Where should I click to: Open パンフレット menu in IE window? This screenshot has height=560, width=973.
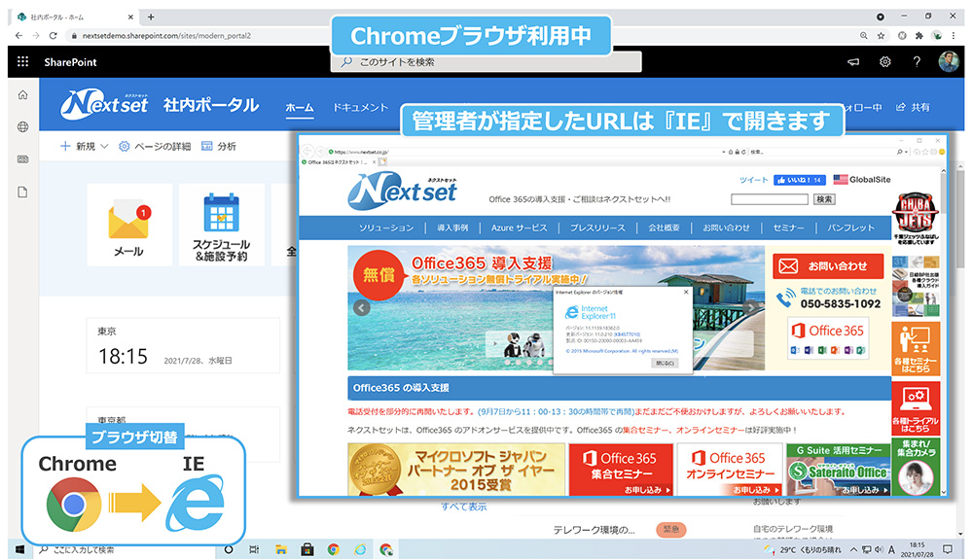click(850, 227)
